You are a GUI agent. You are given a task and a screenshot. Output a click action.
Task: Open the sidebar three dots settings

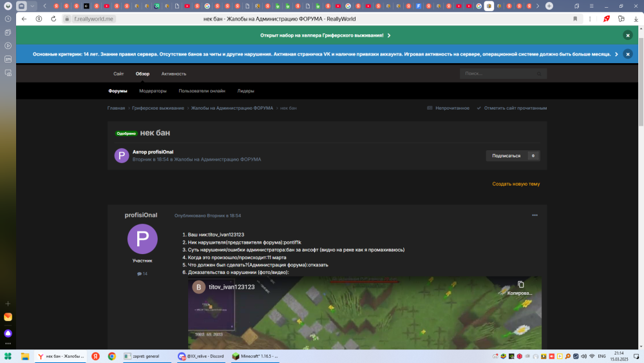(x=8, y=344)
